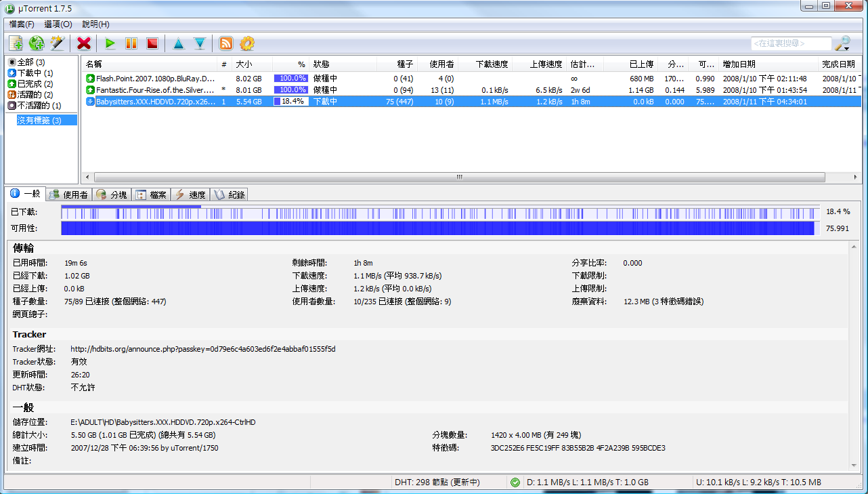This screenshot has height=494, width=868.
Task: Click 100.0% progress bar of Flash.Point row
Action: coord(290,79)
